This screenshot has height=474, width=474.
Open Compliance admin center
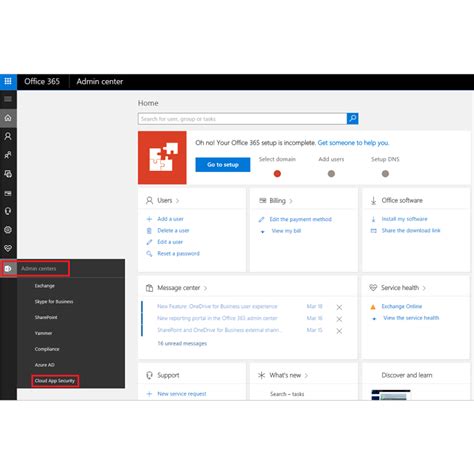tap(47, 349)
